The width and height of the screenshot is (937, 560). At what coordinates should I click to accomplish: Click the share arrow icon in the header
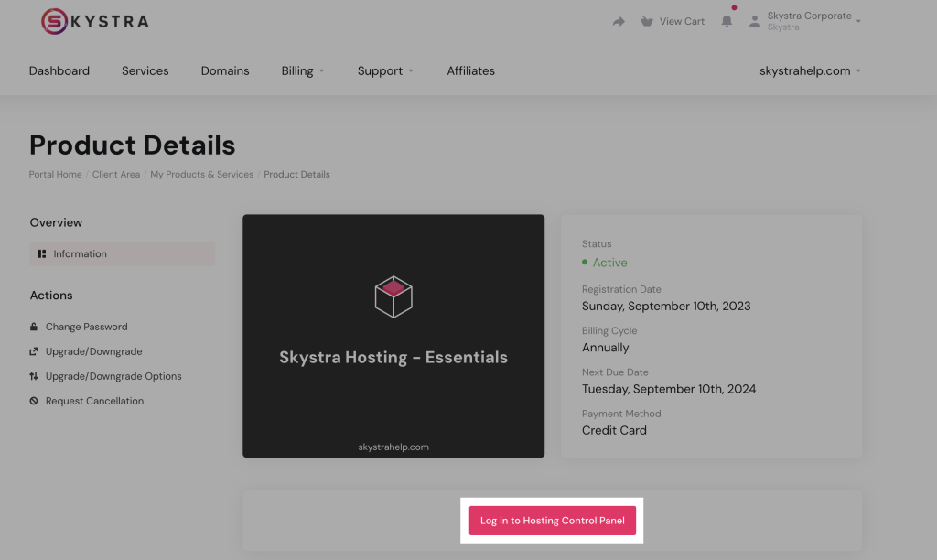[x=619, y=19]
